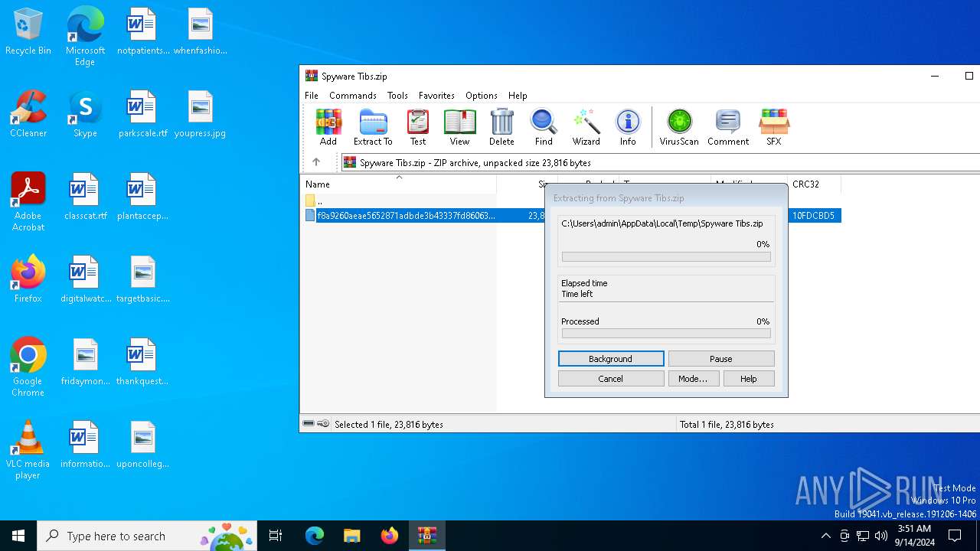Screen dimensions: 980x551
Task: Click the Pause button
Action: pyautogui.click(x=721, y=359)
